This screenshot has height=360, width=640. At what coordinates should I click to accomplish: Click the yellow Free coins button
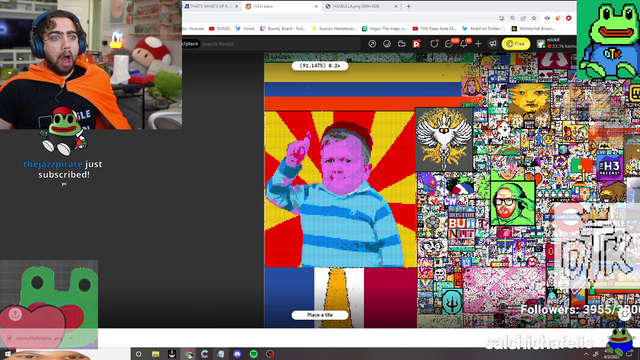coord(516,44)
